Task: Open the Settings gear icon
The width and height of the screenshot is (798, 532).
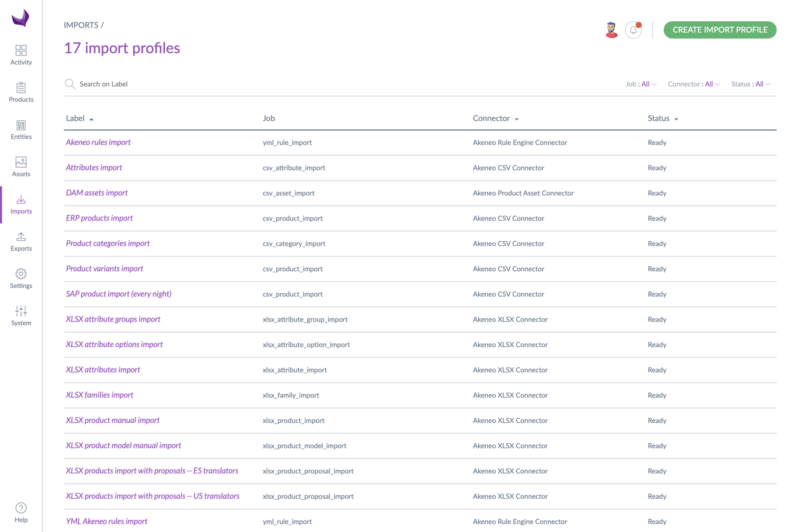Action: 21,274
